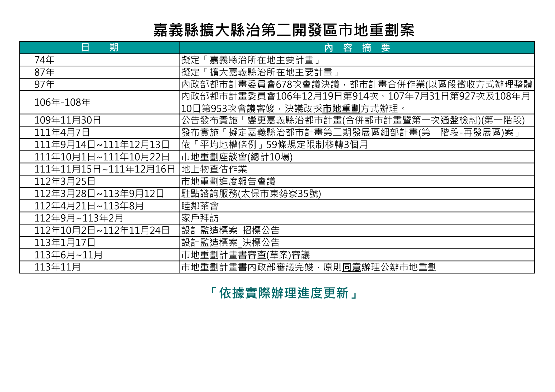Select the 87年 date cell

point(99,72)
